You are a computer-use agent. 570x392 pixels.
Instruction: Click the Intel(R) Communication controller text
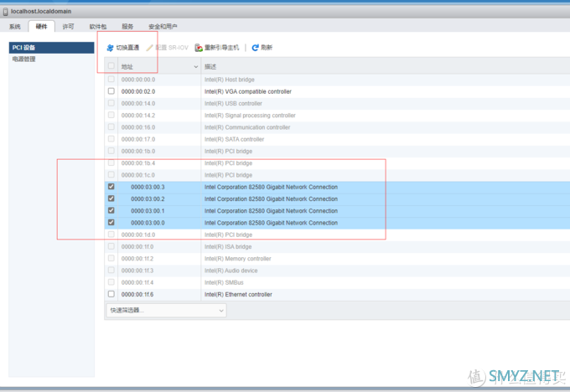[247, 127]
